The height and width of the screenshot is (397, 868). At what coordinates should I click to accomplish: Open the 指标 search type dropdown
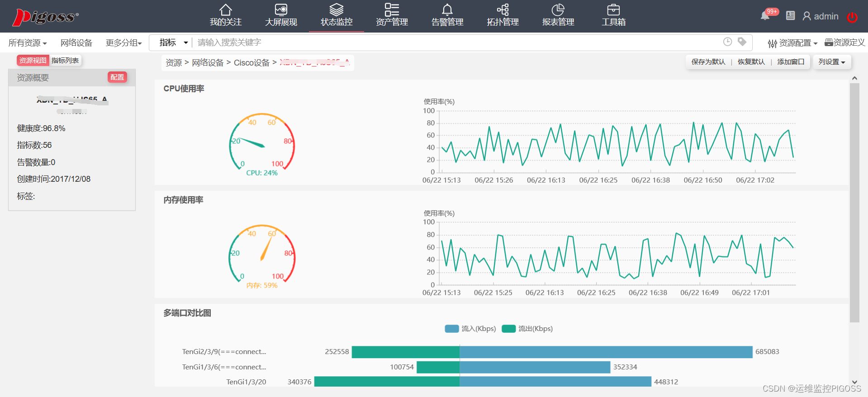(x=173, y=43)
